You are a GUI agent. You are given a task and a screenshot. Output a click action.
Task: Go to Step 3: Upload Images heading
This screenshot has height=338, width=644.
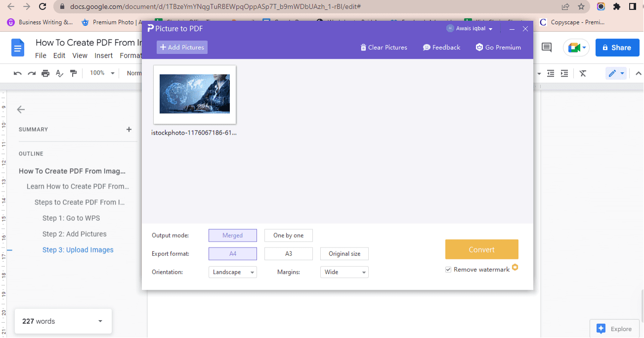pos(78,250)
